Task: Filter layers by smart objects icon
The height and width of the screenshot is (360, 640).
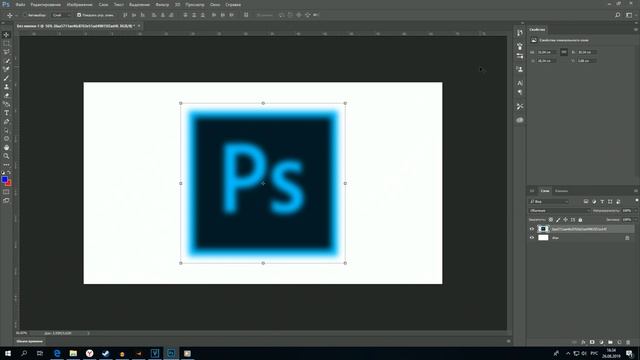Action: coord(618,202)
